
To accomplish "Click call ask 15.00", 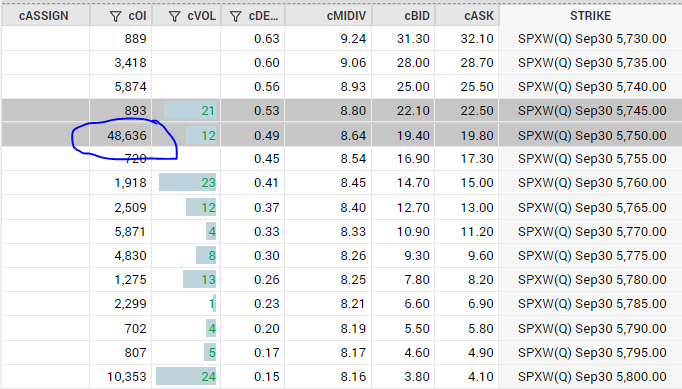I will pos(477,183).
